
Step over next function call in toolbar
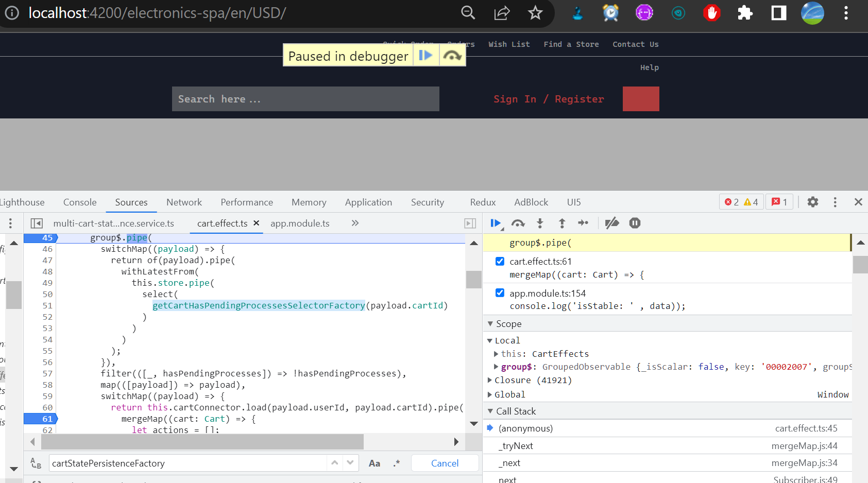(x=518, y=223)
